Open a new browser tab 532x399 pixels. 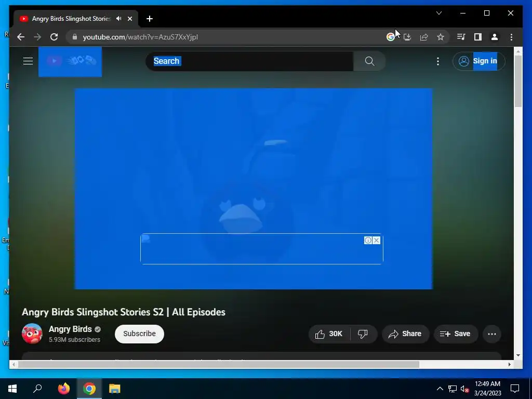150,19
